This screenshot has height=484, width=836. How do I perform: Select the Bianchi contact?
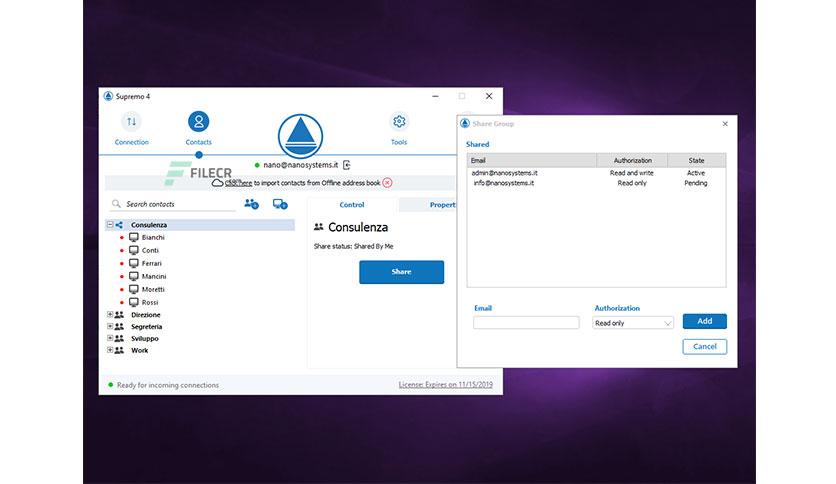coord(153,237)
